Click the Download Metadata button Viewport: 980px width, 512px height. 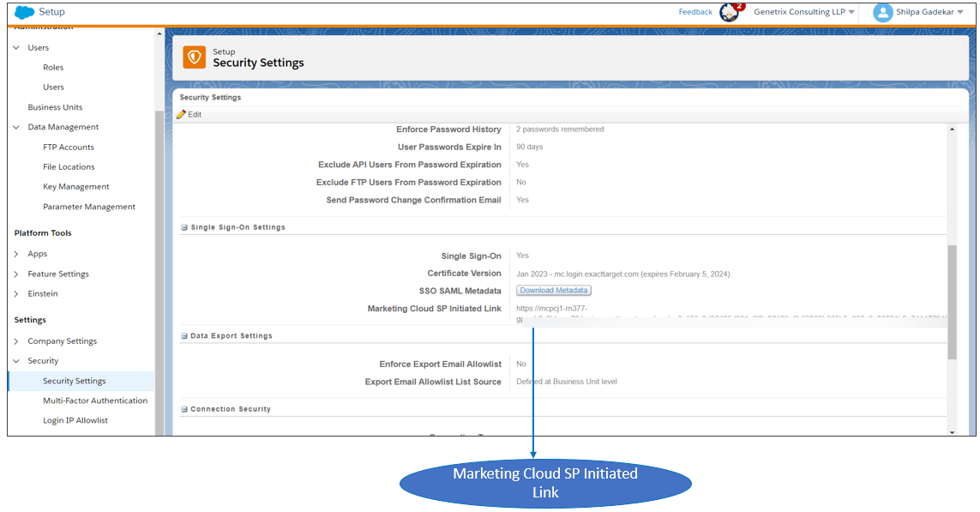click(x=553, y=290)
